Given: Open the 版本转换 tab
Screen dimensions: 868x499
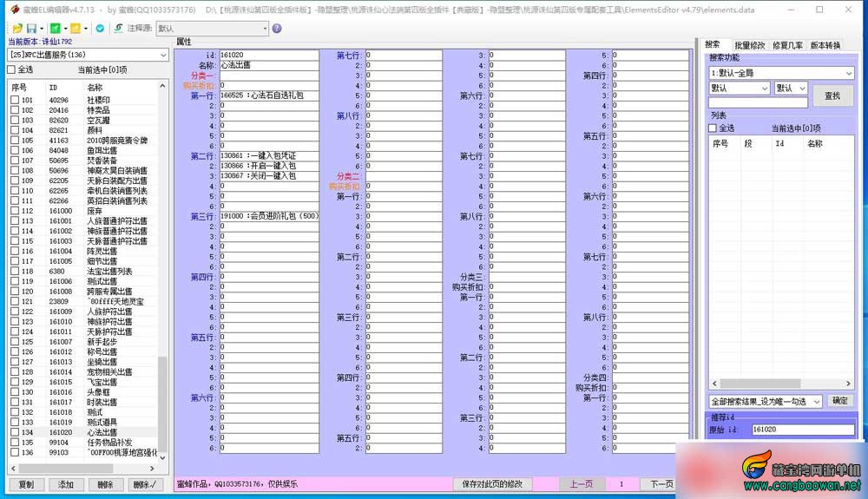Looking at the screenshot, I should click(x=825, y=45).
